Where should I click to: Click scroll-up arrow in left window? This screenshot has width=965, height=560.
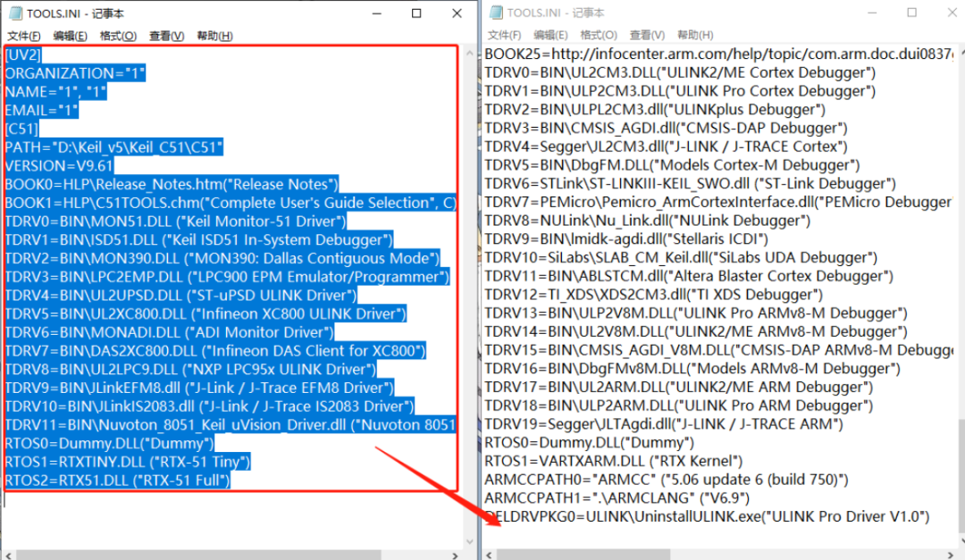click(470, 54)
